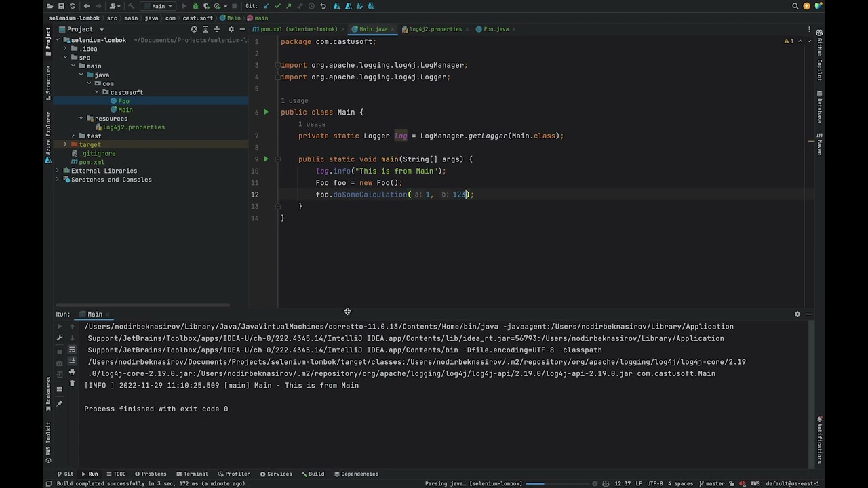
Task: Click locate file target icon in Project panel
Action: tap(194, 29)
